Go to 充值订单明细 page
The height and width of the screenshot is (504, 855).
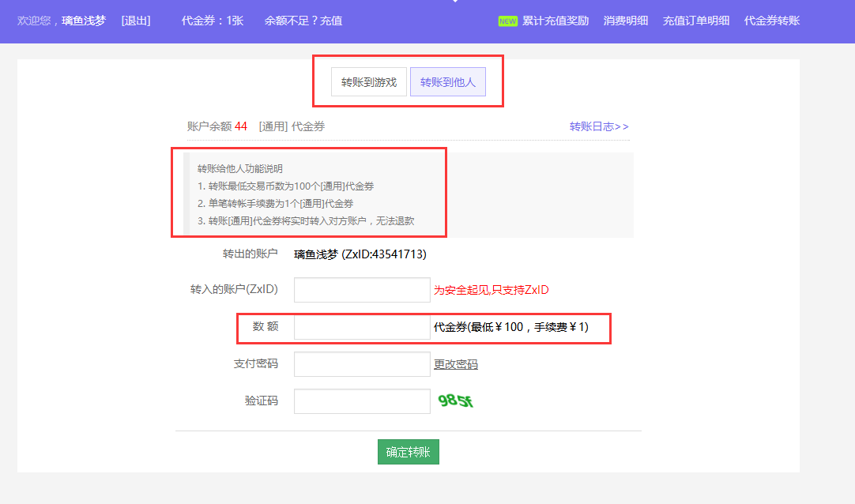696,21
